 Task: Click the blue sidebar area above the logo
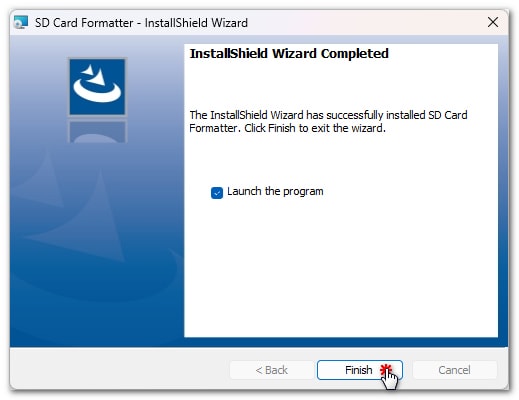pyautogui.click(x=97, y=46)
